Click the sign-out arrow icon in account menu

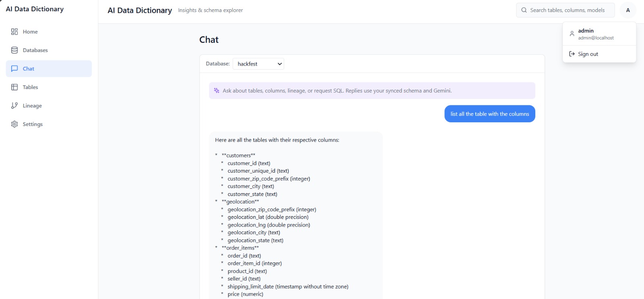pyautogui.click(x=572, y=54)
